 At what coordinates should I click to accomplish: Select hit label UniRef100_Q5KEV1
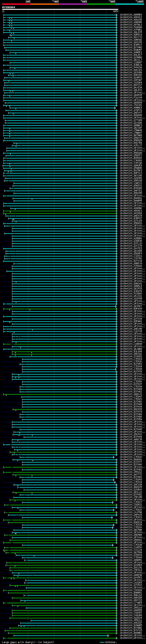pyautogui.click(x=131, y=186)
